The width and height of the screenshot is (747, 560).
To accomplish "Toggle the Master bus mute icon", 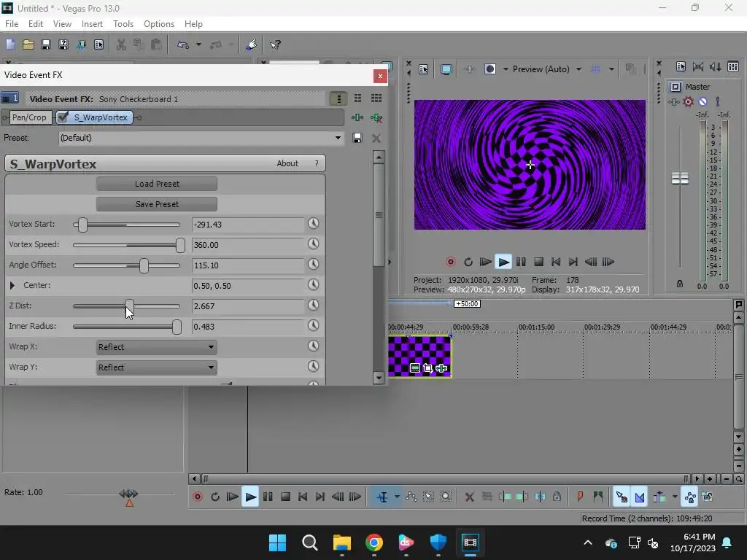I will click(703, 101).
